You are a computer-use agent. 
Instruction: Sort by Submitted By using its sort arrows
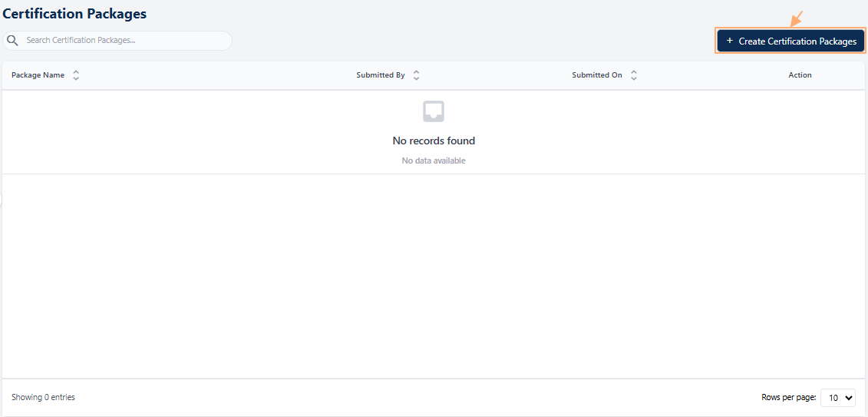click(416, 75)
